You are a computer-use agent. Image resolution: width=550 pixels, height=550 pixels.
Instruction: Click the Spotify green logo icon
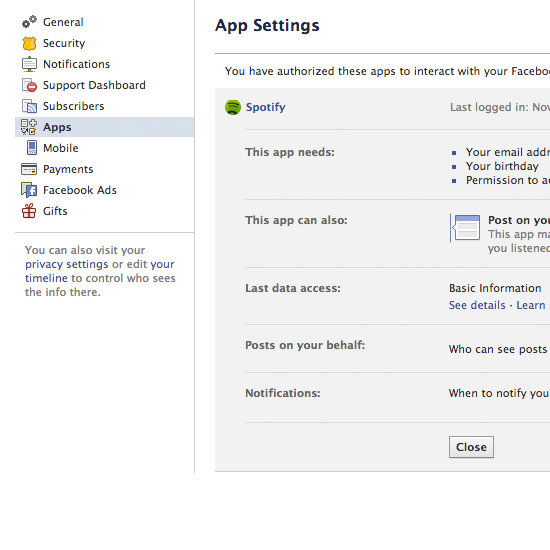pyautogui.click(x=233, y=107)
